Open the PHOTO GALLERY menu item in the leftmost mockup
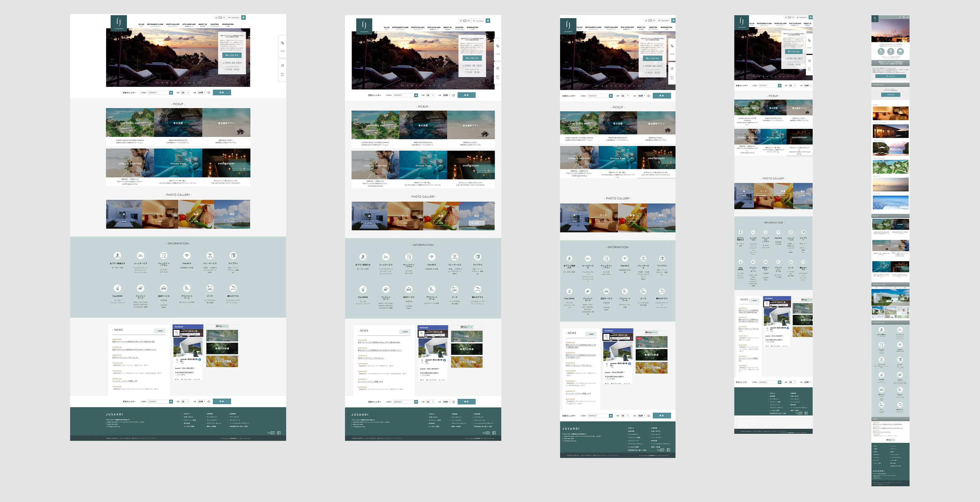Screen dimensions: 980x502 (x=173, y=25)
